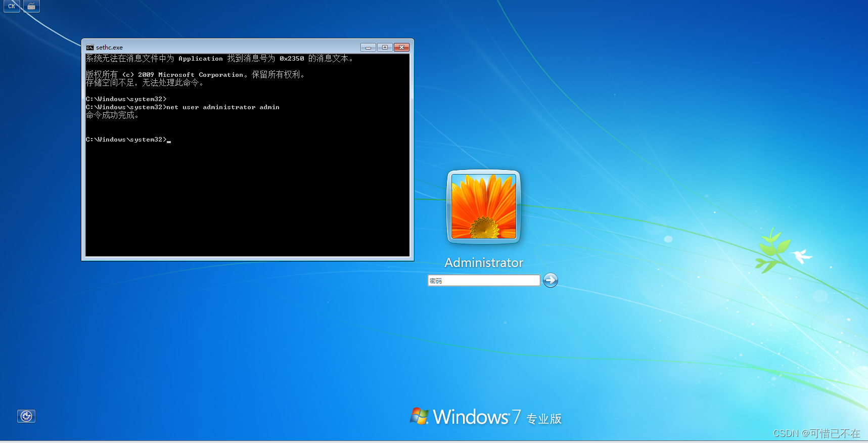Minimize the sethc.exe console window
This screenshot has width=868, height=443.
pyautogui.click(x=368, y=48)
